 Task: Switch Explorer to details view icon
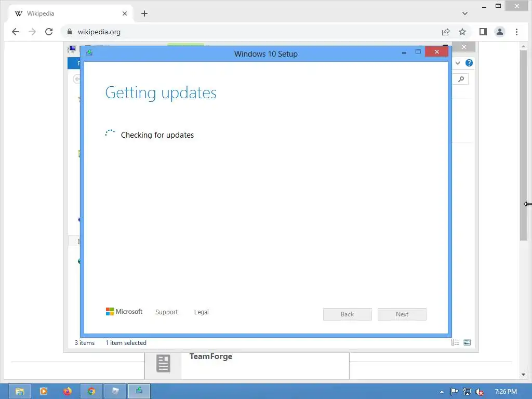click(455, 342)
